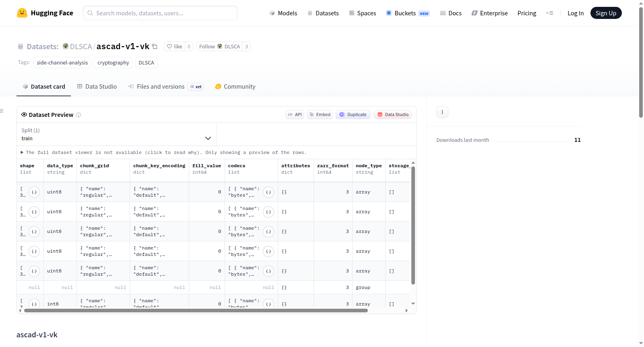Screen dimensions: 644x347
Task: Click the table's scroll right arrow
Action: click(x=407, y=310)
